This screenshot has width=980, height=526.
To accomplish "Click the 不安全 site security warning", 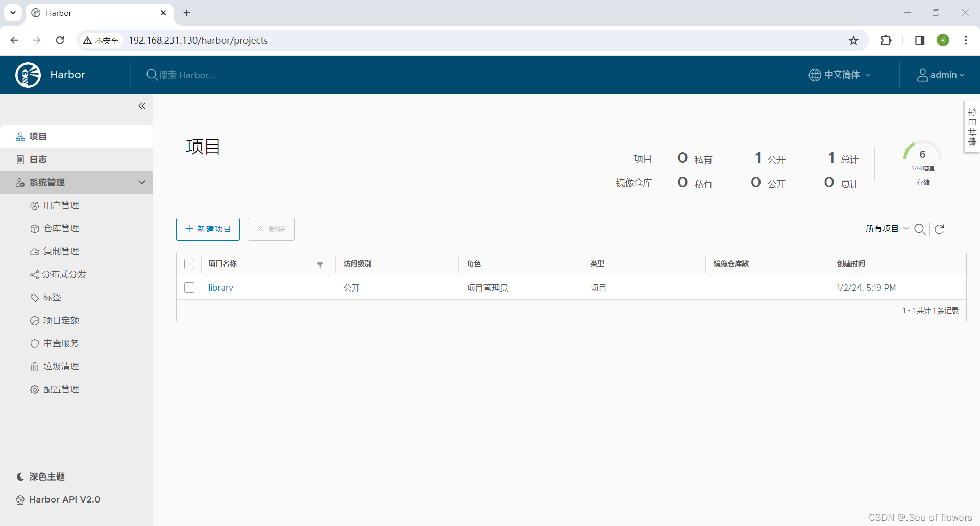I will pyautogui.click(x=101, y=40).
